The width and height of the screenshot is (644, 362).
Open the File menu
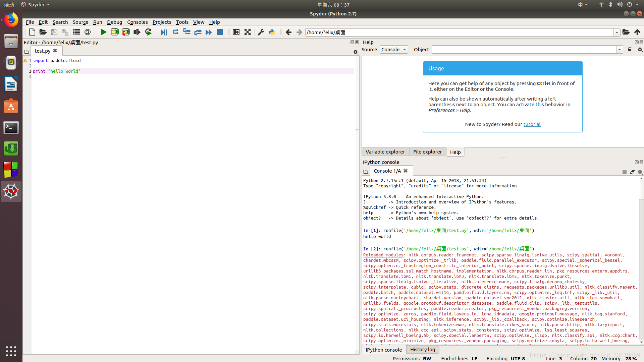(30, 22)
